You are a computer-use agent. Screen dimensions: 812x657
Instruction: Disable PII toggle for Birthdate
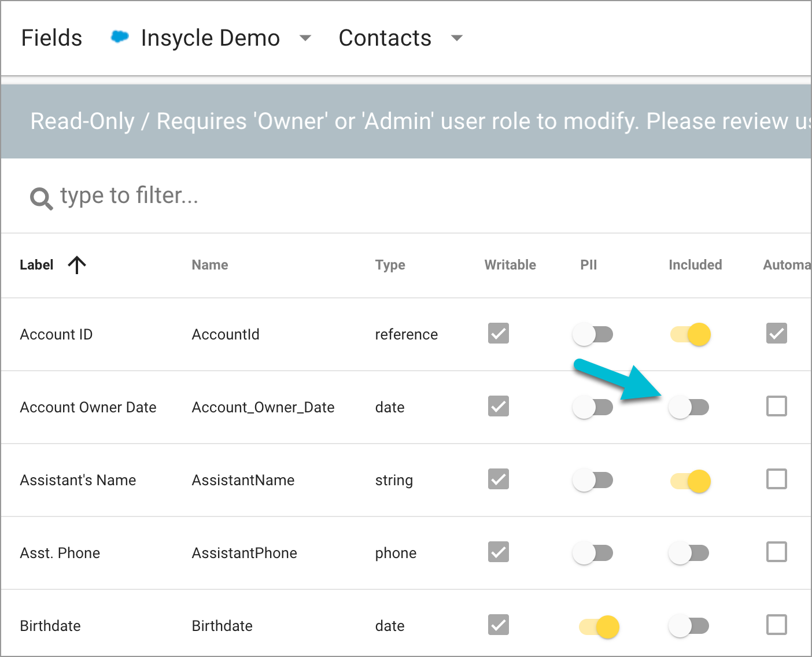599,627
